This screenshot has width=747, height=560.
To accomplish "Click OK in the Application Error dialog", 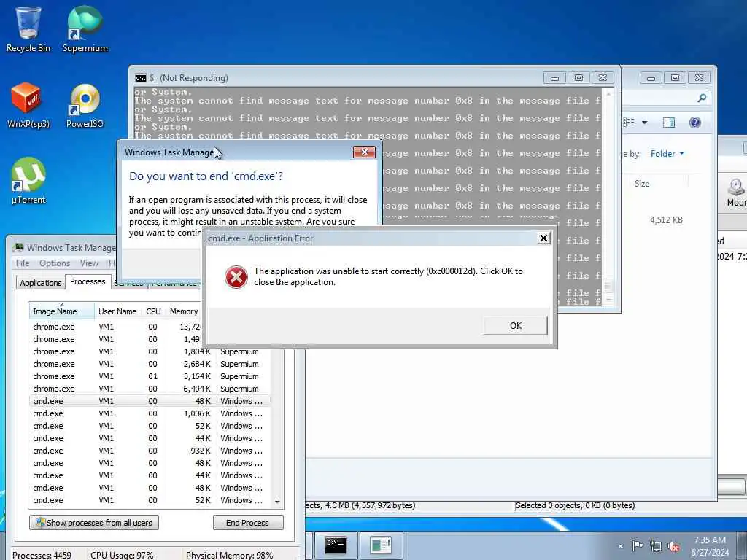I will pos(516,326).
